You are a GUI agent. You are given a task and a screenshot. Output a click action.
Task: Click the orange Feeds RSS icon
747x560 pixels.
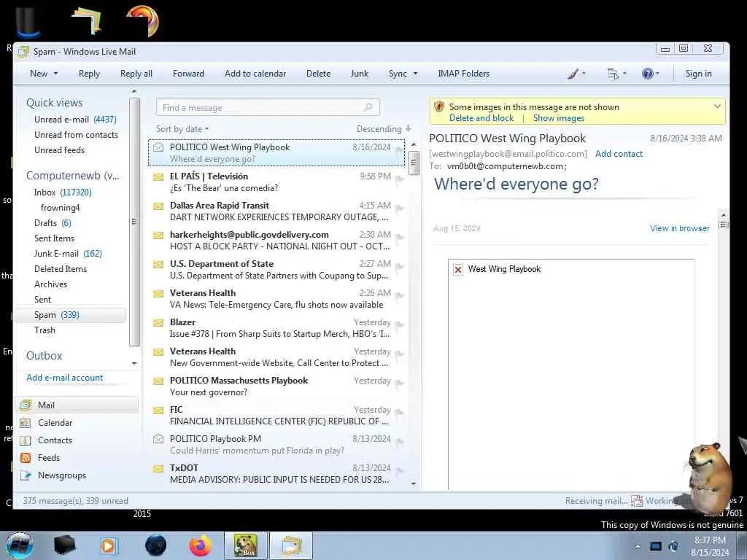click(26, 458)
